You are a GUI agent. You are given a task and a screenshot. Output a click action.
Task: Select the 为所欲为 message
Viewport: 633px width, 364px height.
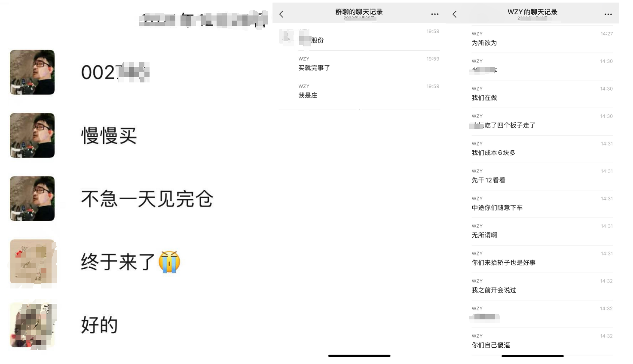(x=542, y=39)
